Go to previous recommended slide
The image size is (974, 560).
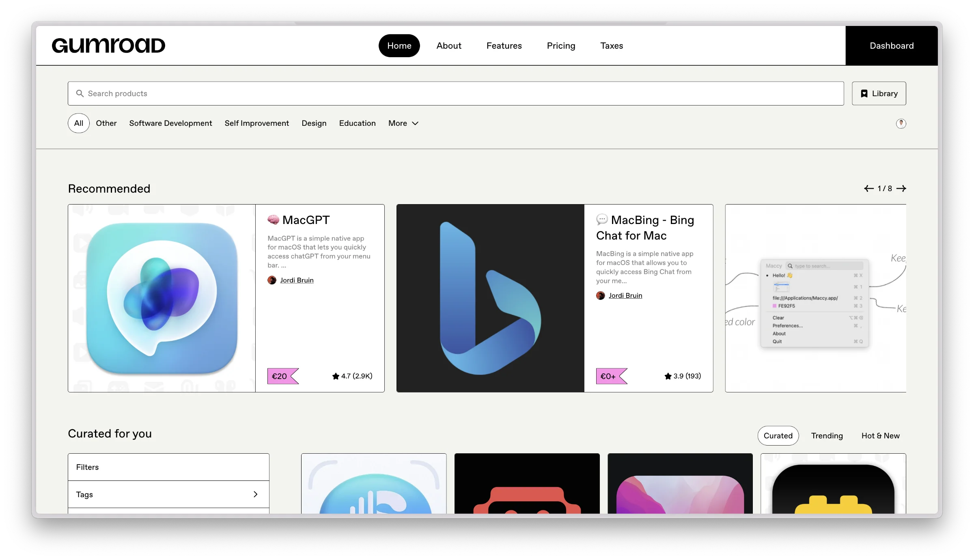(x=868, y=188)
